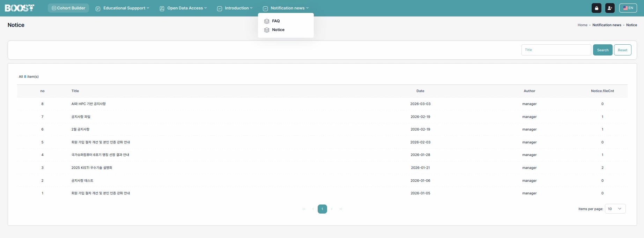Click the date 2026-01-28
The height and width of the screenshot is (238, 644).
pyautogui.click(x=420, y=155)
